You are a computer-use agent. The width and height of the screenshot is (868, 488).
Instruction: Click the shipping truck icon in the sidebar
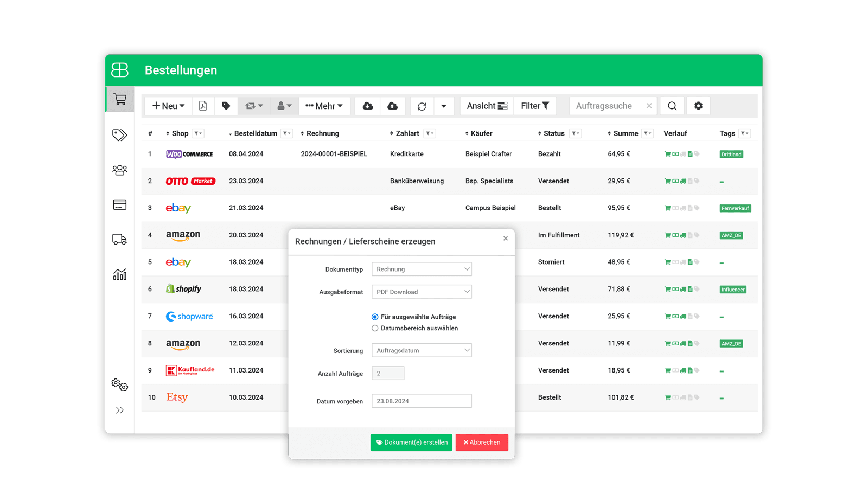point(119,239)
